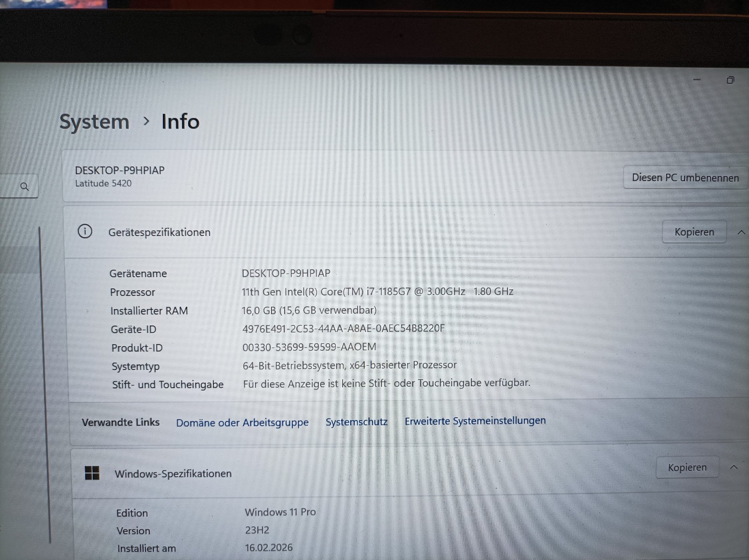Image resolution: width=749 pixels, height=560 pixels.
Task: Select the 23H2 version value
Action: [257, 530]
